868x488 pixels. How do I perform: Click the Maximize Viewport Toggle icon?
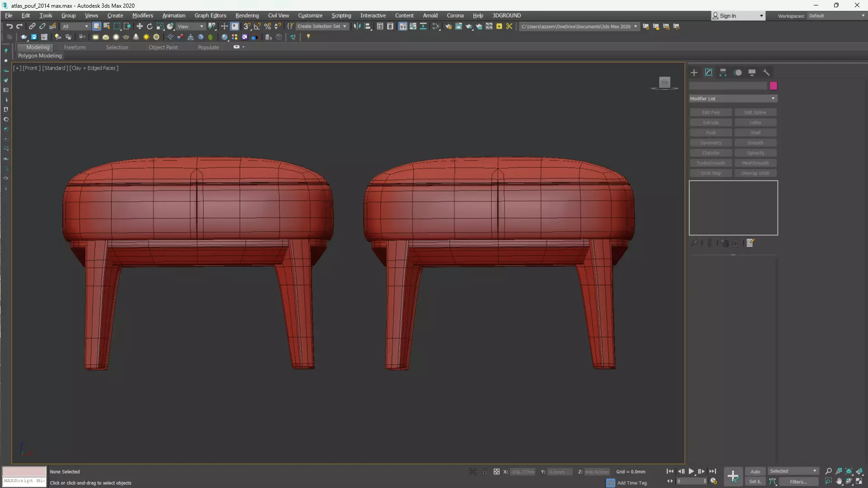pos(859,482)
